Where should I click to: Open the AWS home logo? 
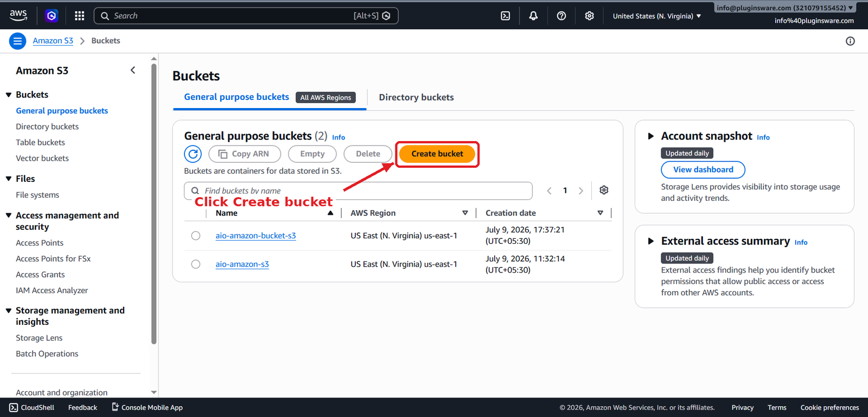click(18, 16)
